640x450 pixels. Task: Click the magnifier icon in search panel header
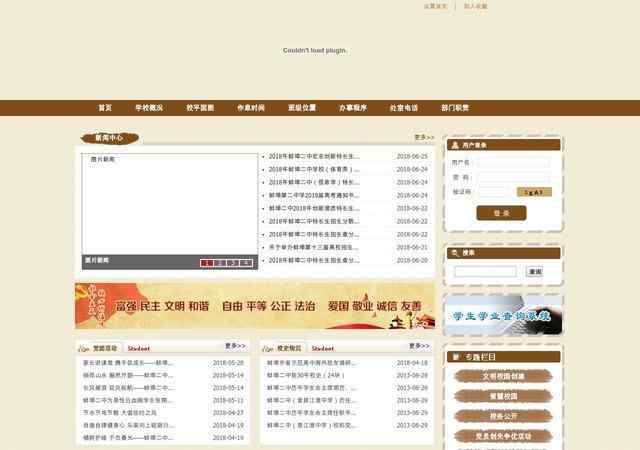click(x=454, y=253)
